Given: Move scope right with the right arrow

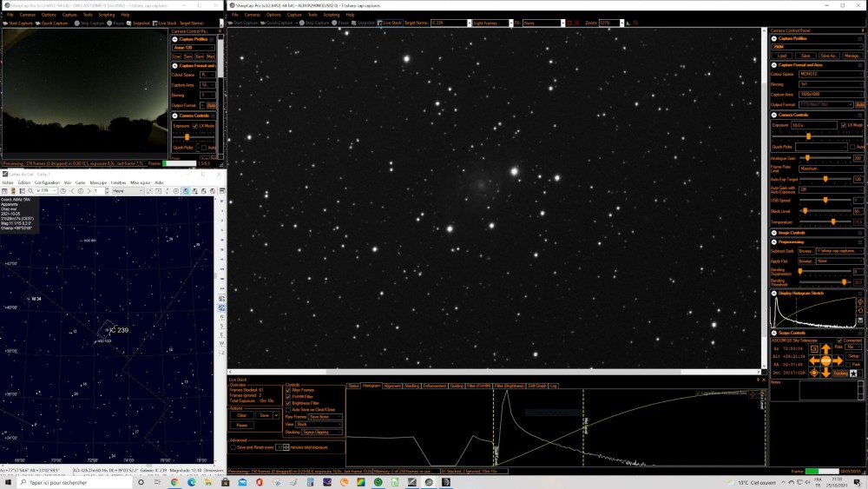Looking at the screenshot, I should click(838, 360).
